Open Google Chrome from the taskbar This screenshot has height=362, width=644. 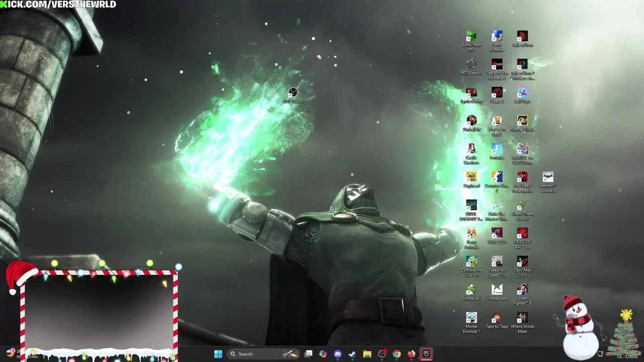coord(396,354)
